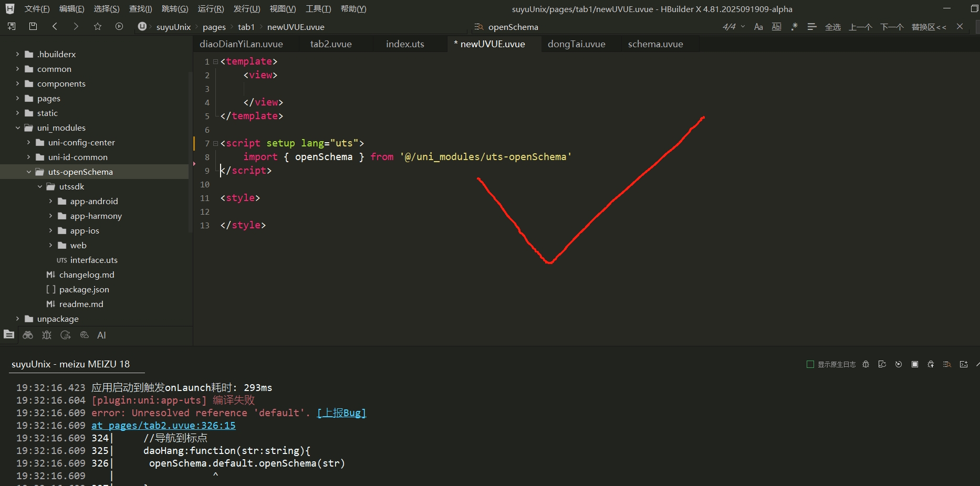Toggle regex search option icon
The image size is (980, 486).
tap(794, 27)
